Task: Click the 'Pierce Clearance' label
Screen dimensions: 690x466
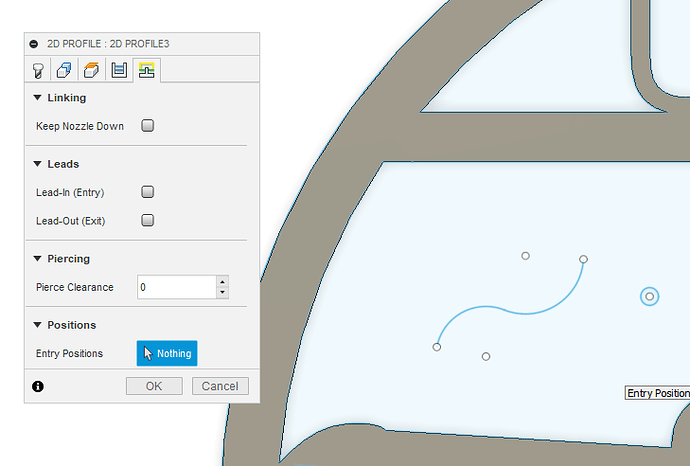Action: click(75, 287)
